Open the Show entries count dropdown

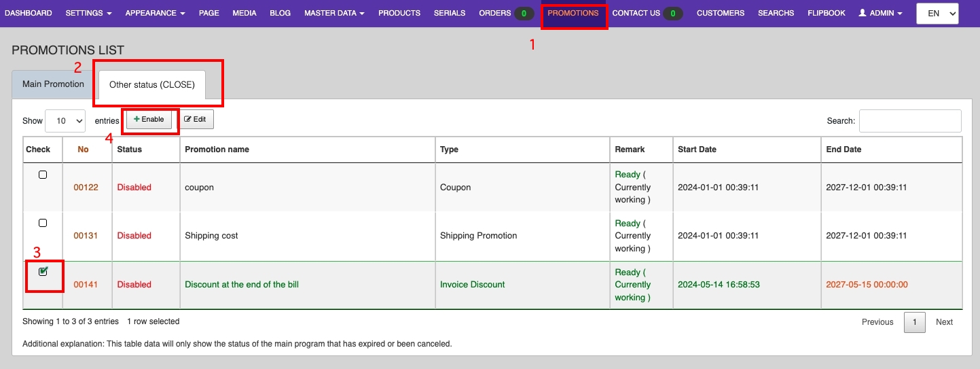65,121
